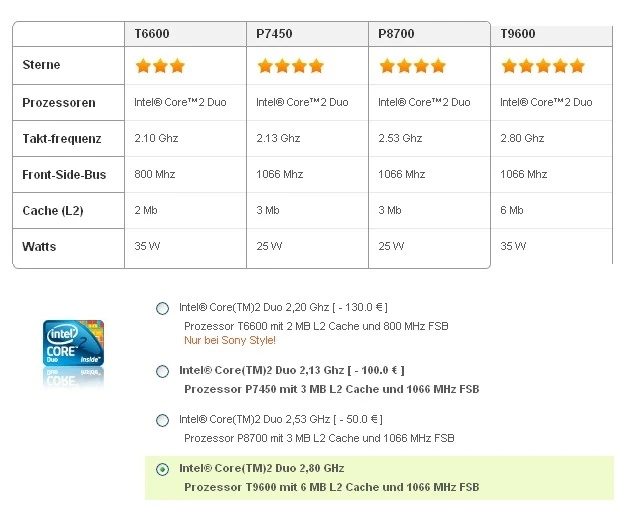Click the four-star rating under P7450
Image resolution: width=627 pixels, height=507 pixels.
coord(290,66)
